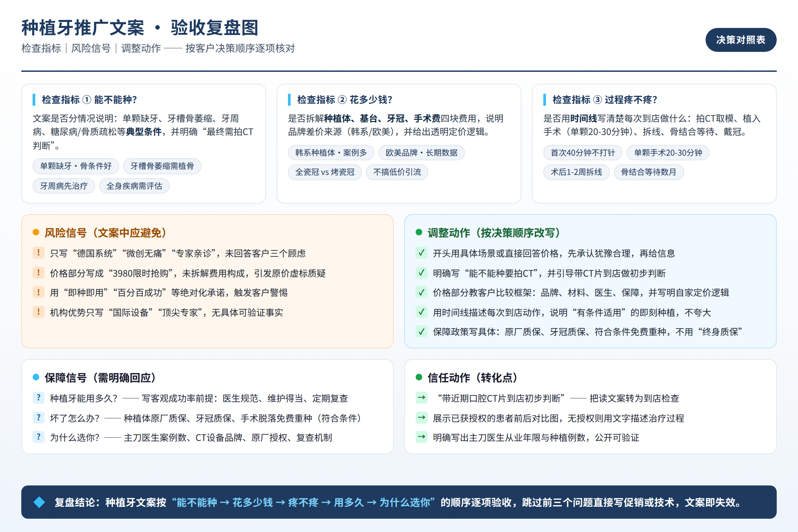Click arrow icon beside 展示已获授权的患者 item
This screenshot has width=798, height=532.
[x=421, y=417]
